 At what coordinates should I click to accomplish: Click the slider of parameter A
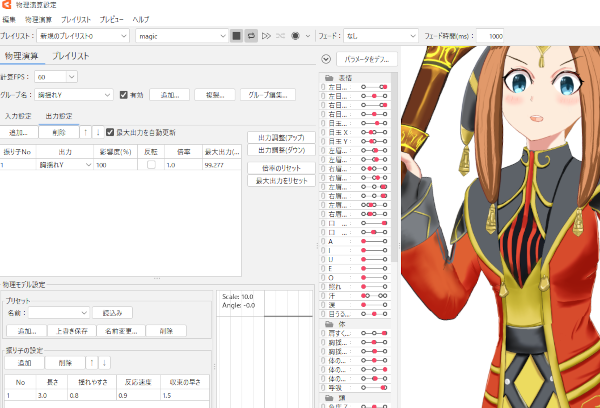(x=374, y=242)
